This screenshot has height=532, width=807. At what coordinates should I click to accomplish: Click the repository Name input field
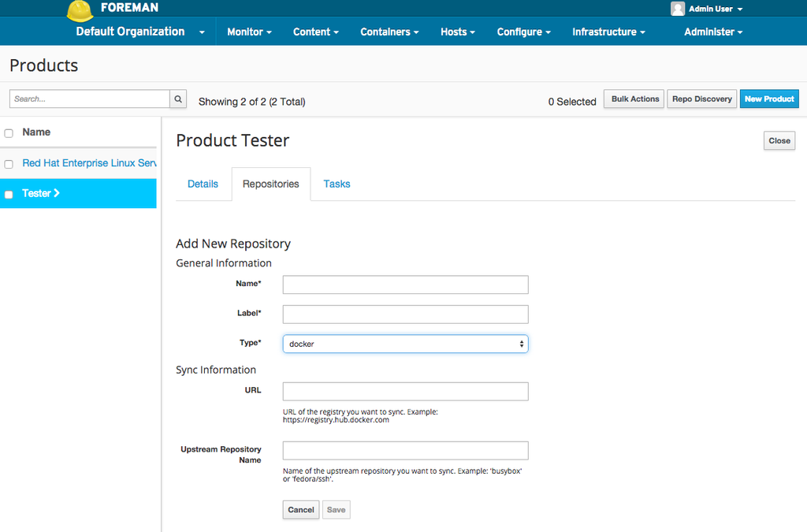[406, 285]
